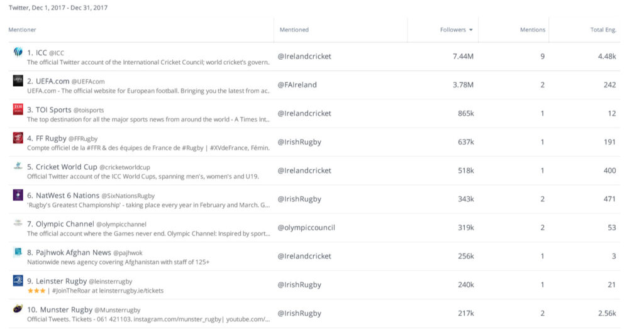
Task: Open the @Munsterrugby handle link
Action: pyautogui.click(x=117, y=311)
